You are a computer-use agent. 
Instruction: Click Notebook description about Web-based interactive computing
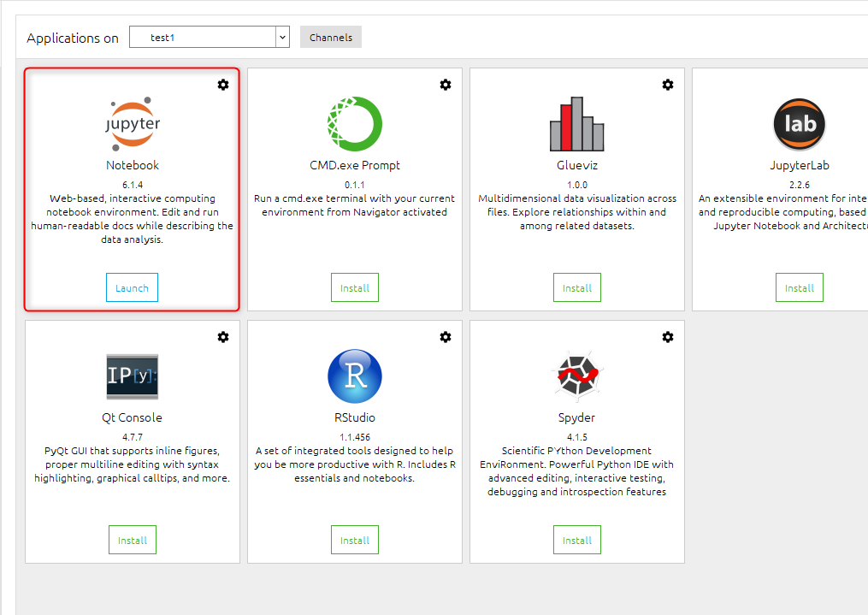[x=133, y=219]
